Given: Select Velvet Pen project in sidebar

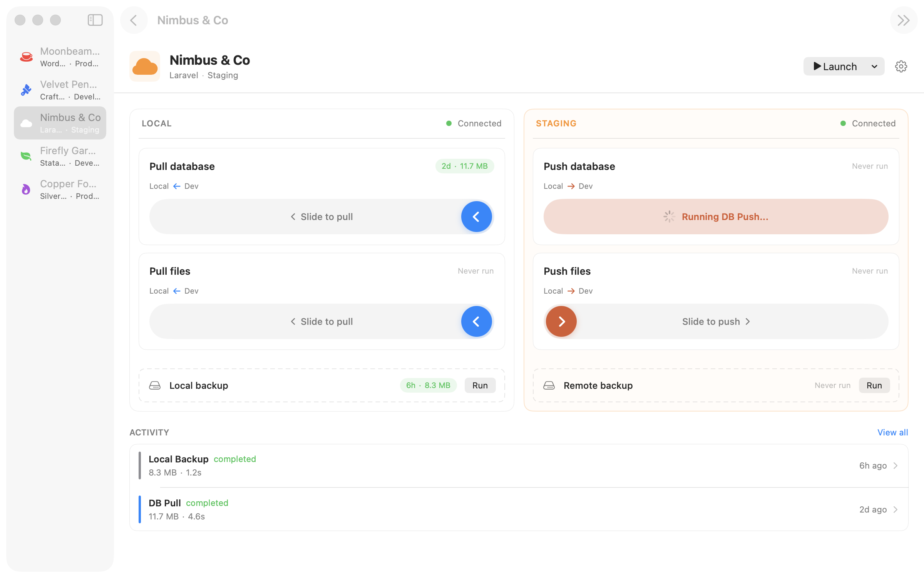Looking at the screenshot, I should pyautogui.click(x=60, y=90).
